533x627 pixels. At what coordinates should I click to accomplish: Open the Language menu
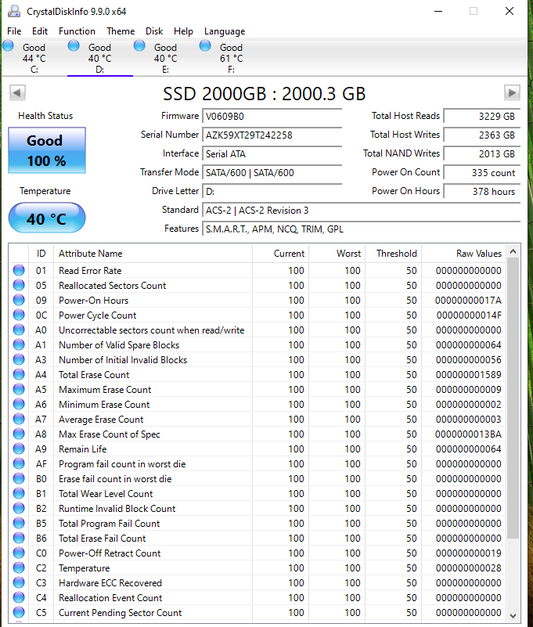tap(224, 31)
